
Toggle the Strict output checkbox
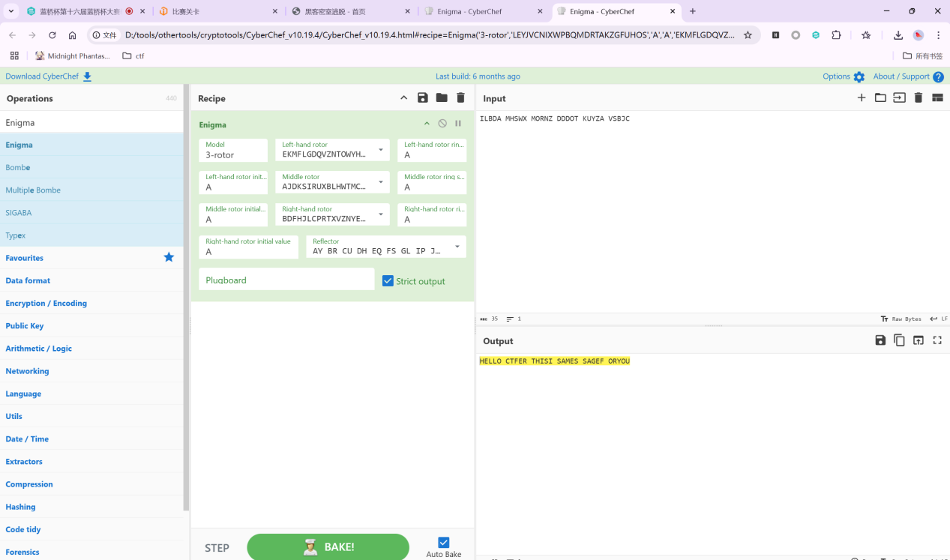(x=388, y=281)
